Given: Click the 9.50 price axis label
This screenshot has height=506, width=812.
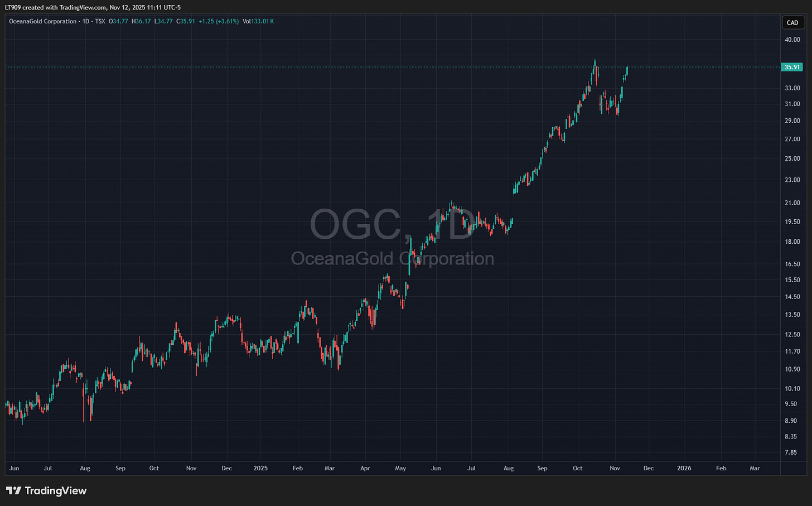Looking at the screenshot, I should [791, 404].
